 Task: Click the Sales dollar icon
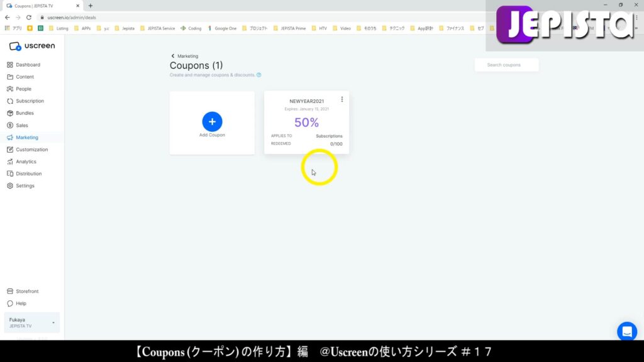(x=10, y=125)
